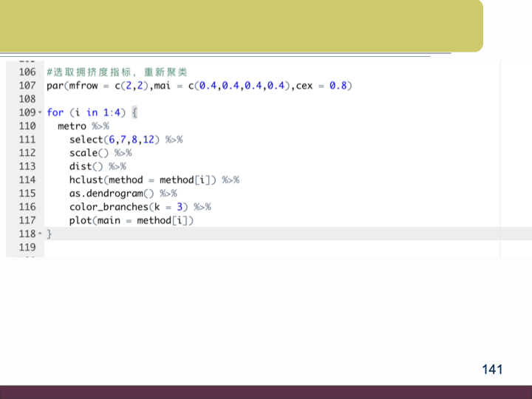Click the 'metro' variable name

pos(72,126)
